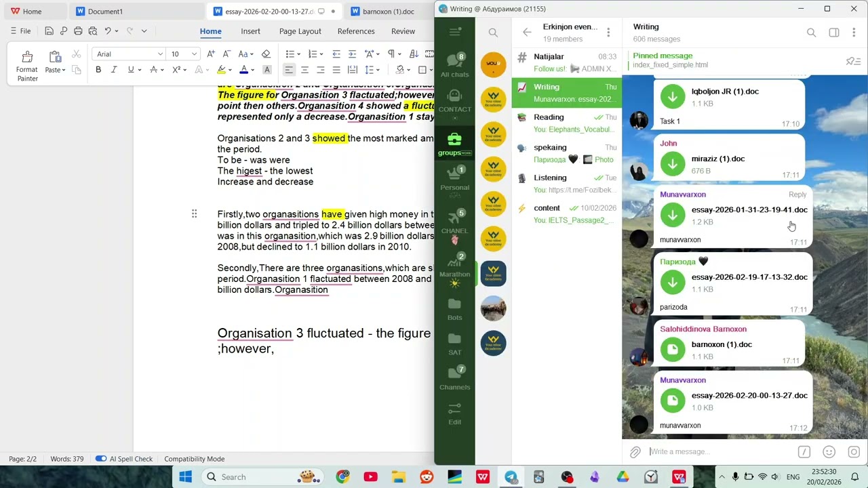
Task: Open barnoxon (1).doc file in chat
Action: tap(673, 350)
